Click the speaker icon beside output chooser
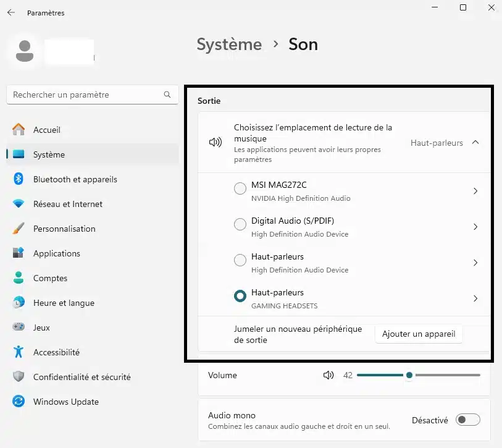Image resolution: width=502 pixels, height=448 pixels. coord(215,142)
